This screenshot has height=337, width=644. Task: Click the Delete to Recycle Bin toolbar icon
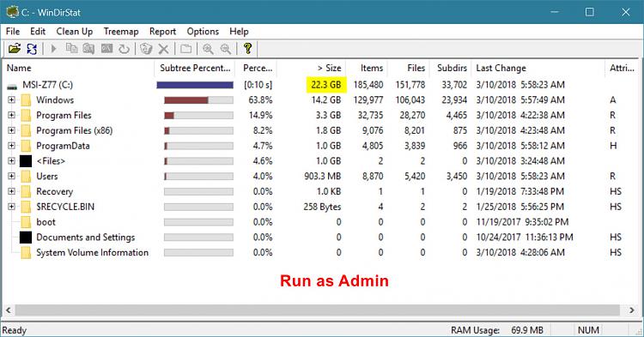click(146, 49)
